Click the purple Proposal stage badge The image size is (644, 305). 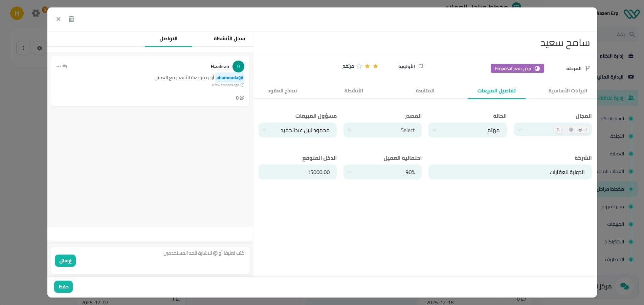coord(517,69)
